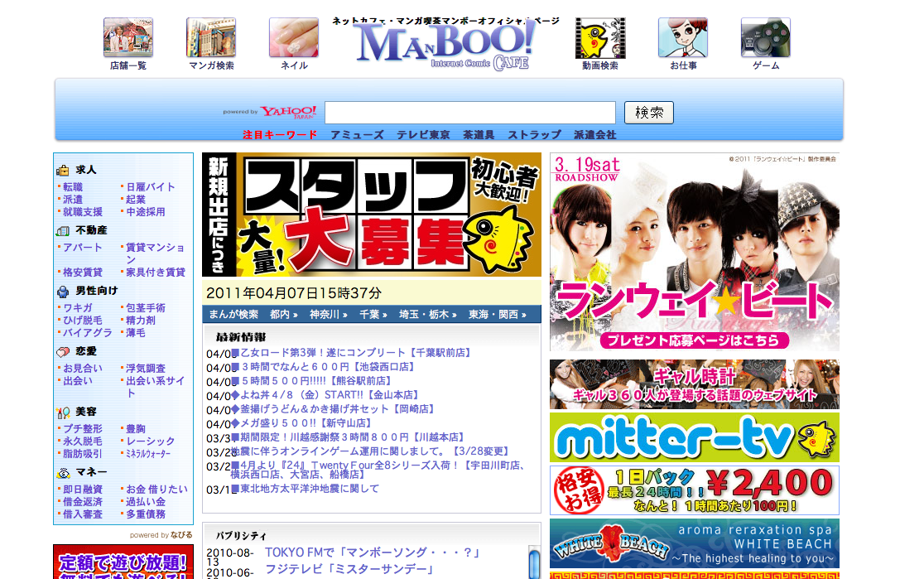The image size is (924, 579).
Task: Click the 美容 beauty icon
Action: point(62,413)
